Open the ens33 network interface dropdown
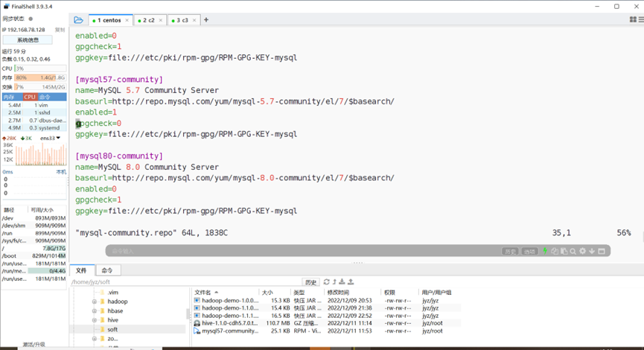This screenshot has width=644, height=350. 50,138
